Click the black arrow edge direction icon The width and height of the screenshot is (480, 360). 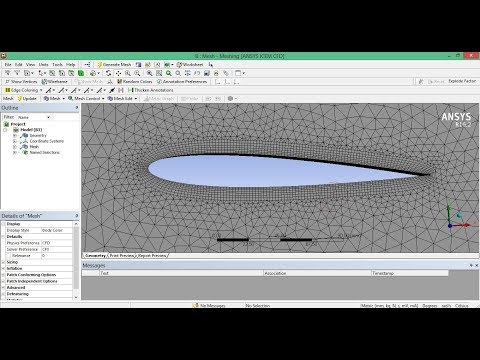tap(112, 90)
